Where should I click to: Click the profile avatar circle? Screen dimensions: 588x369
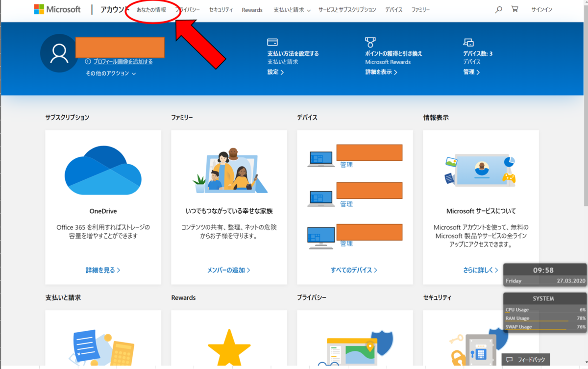point(59,53)
